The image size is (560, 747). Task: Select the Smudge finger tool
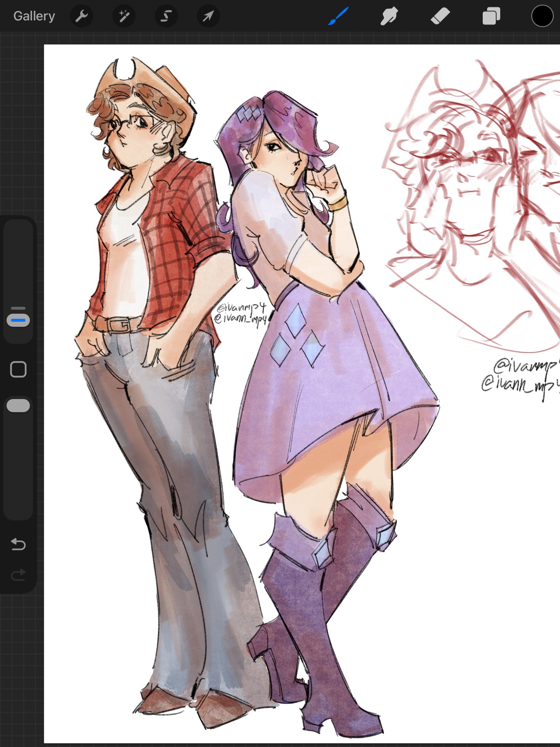pos(389,16)
